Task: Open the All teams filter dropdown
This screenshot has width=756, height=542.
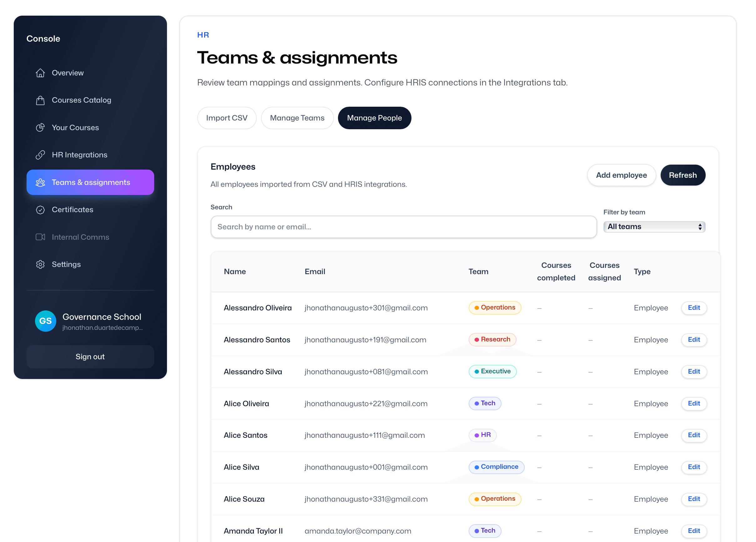Action: (654, 227)
